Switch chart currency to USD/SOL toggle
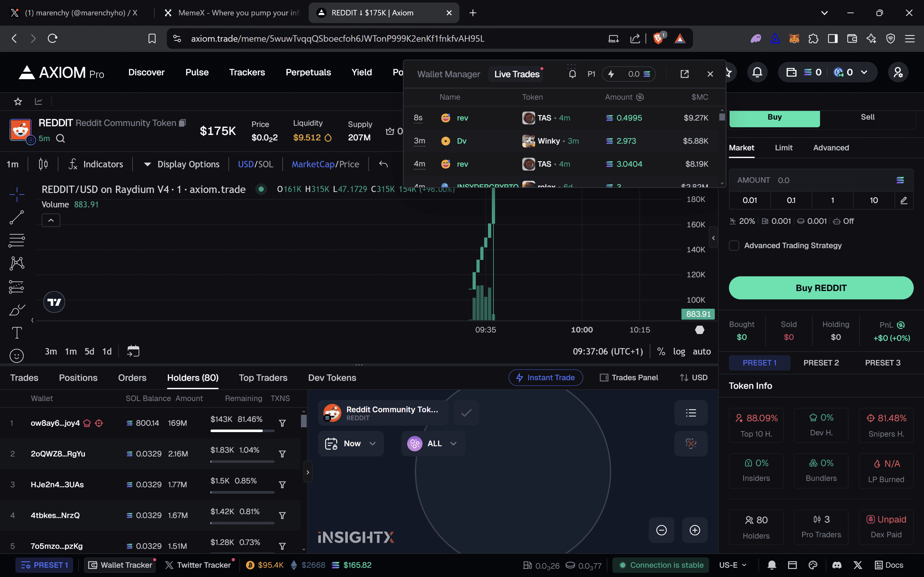 255,164
